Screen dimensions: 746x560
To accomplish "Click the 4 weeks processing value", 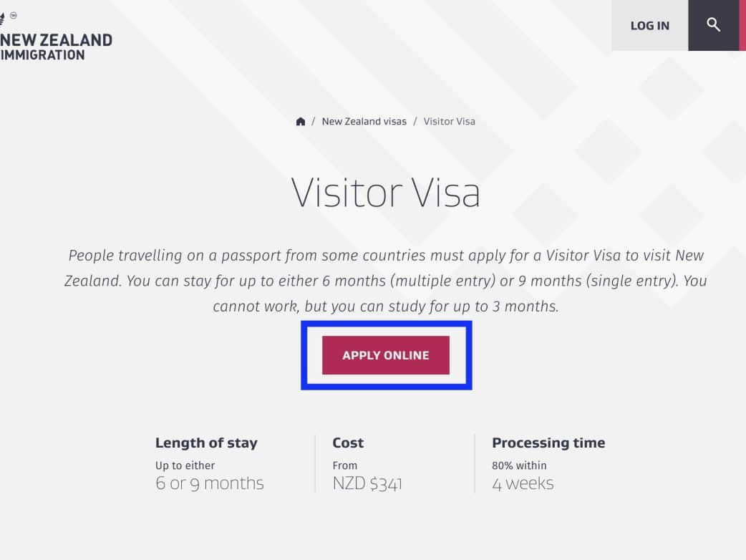I will (523, 483).
